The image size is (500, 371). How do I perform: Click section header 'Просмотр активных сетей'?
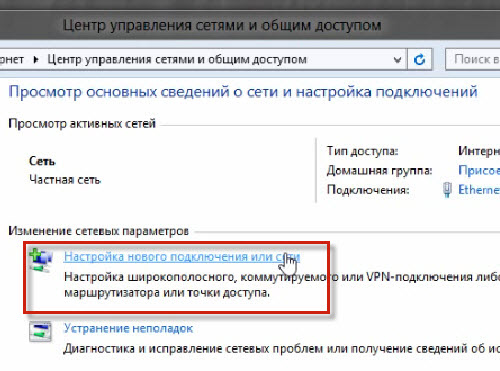(x=82, y=124)
